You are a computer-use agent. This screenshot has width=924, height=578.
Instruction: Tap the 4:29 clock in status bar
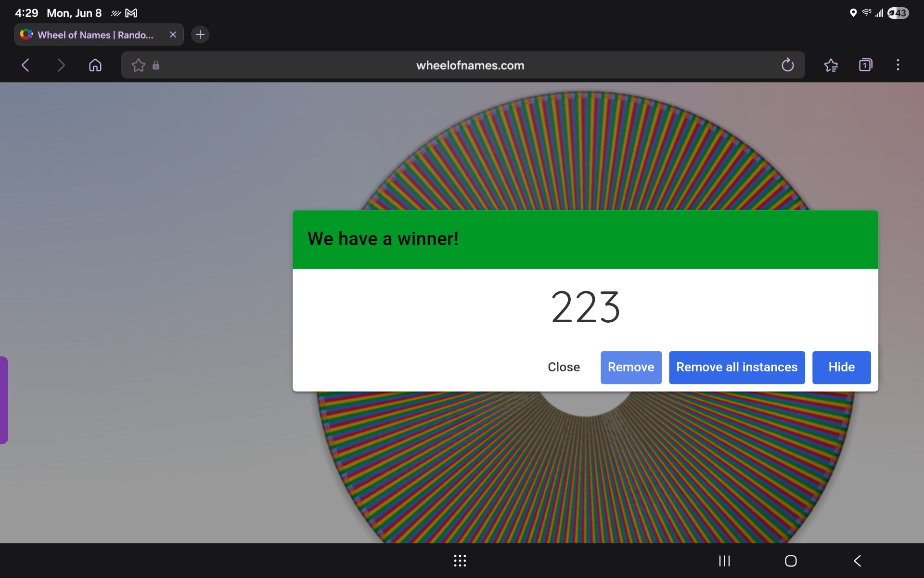[x=26, y=13]
